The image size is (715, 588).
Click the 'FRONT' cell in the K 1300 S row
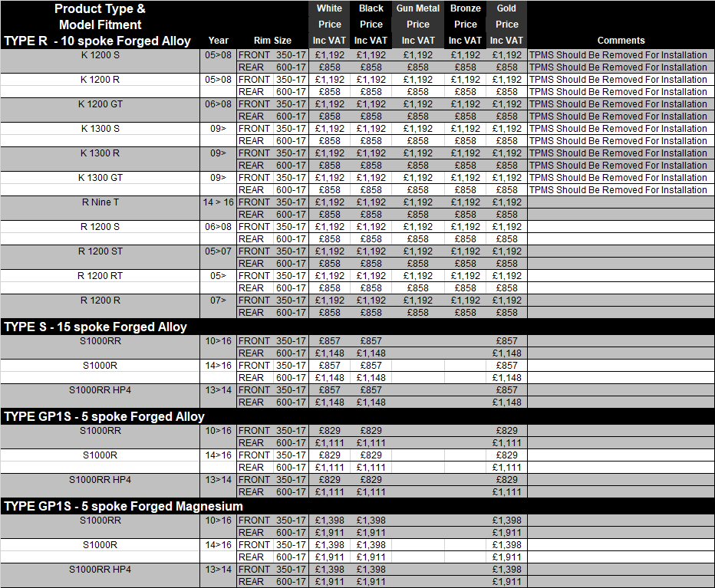pyautogui.click(x=255, y=129)
